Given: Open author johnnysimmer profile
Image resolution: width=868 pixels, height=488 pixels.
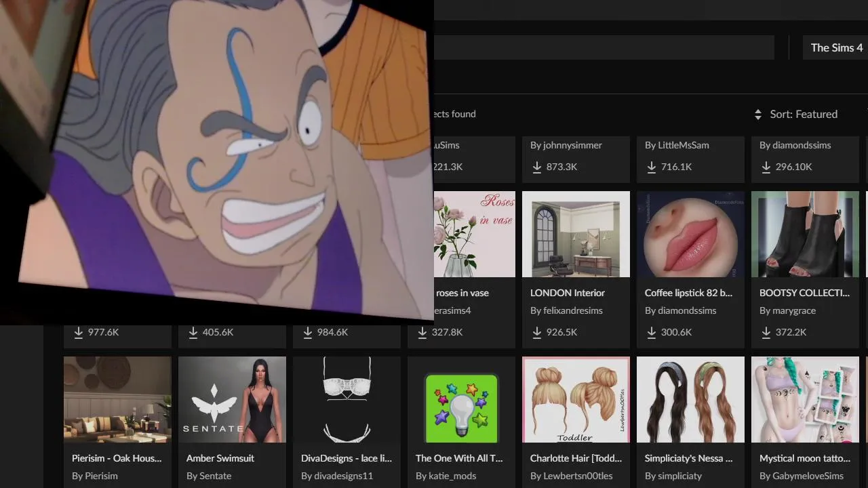Looking at the screenshot, I should click(566, 145).
